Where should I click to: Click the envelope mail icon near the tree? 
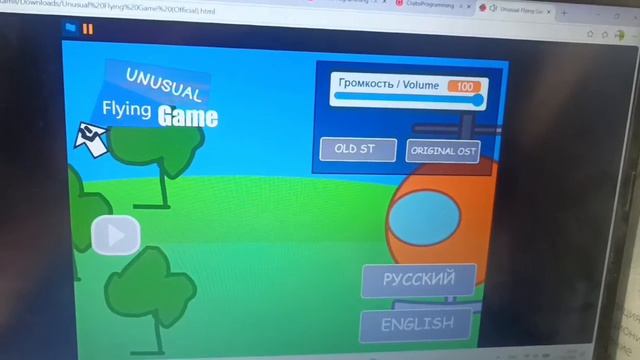[92, 139]
